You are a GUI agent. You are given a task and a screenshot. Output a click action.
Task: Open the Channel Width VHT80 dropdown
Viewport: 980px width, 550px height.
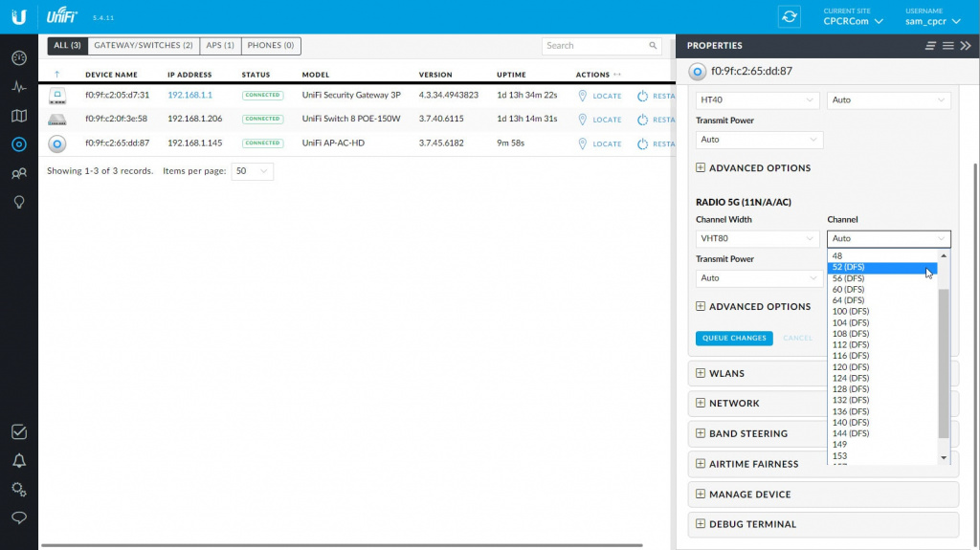coord(757,238)
